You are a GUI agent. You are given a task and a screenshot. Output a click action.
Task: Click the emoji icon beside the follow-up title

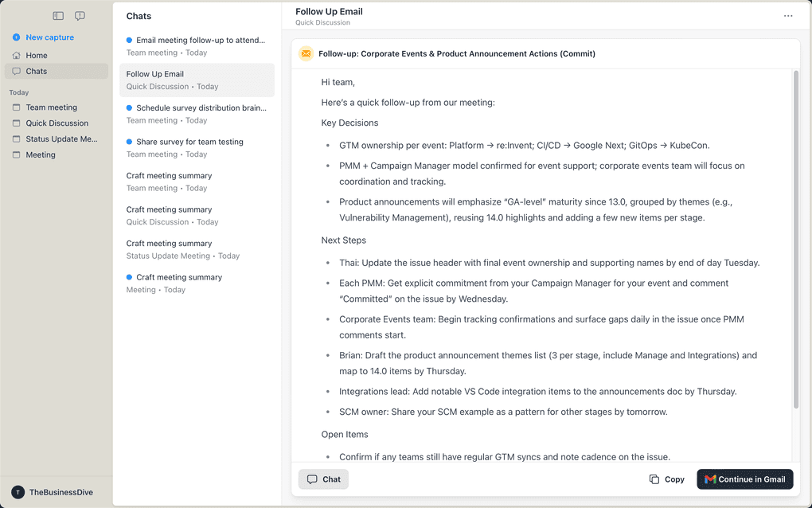pyautogui.click(x=306, y=53)
